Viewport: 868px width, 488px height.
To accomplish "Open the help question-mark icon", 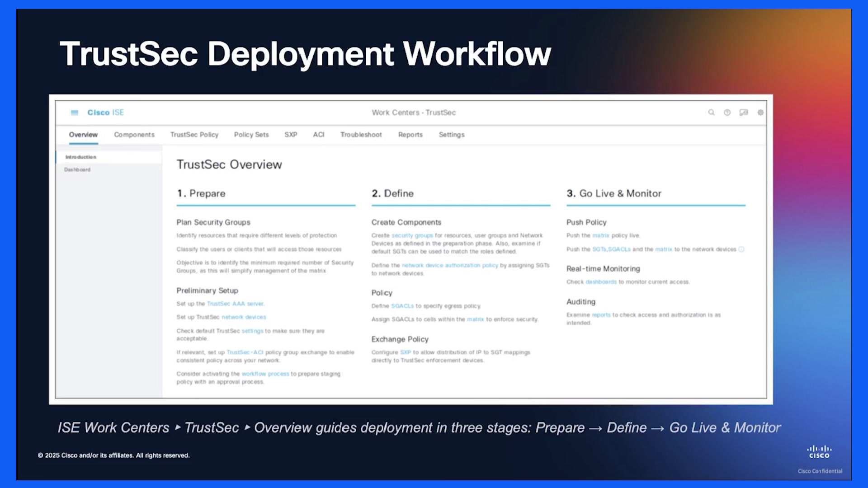I will tap(727, 113).
